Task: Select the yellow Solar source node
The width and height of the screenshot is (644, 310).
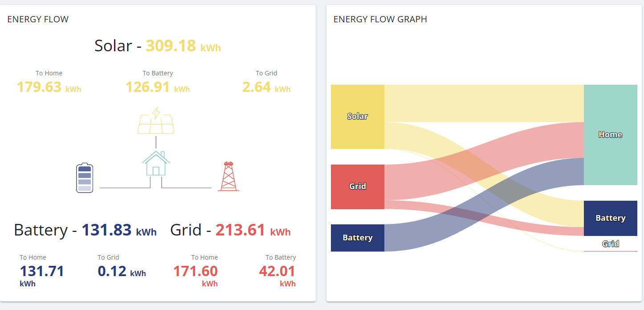Action: (358, 116)
